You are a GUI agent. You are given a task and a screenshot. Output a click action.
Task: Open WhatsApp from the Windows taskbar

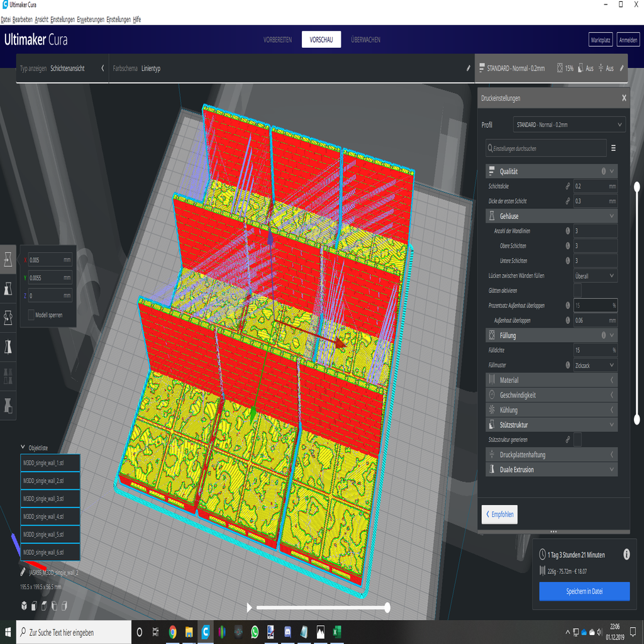255,631
